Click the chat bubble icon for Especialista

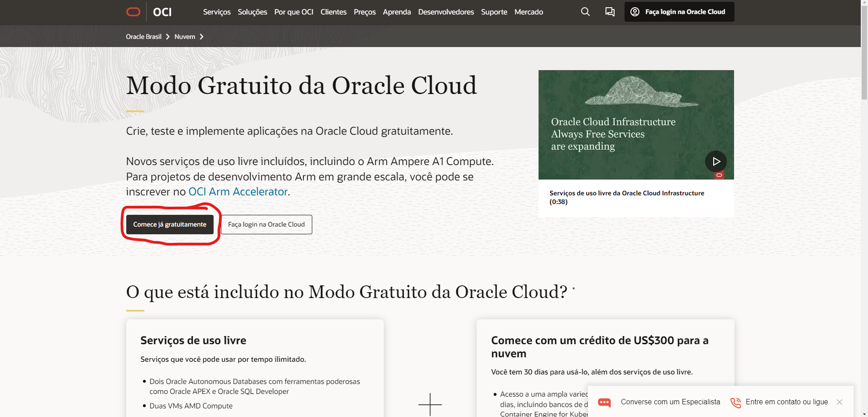click(604, 402)
